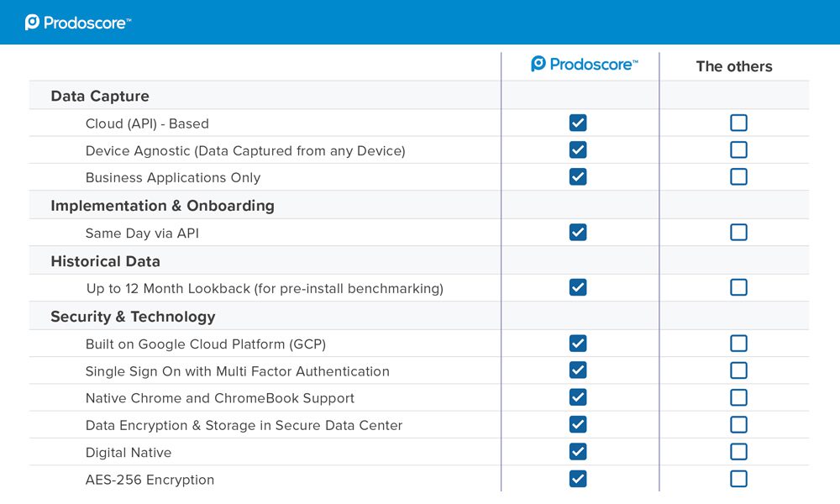Tick The others checkbox for Single Sign On
The height and width of the screenshot is (504, 840).
738,370
